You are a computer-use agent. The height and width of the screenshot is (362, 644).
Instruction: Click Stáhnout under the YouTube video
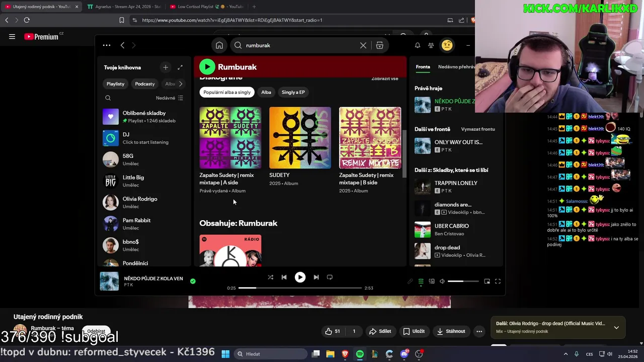pos(451,331)
